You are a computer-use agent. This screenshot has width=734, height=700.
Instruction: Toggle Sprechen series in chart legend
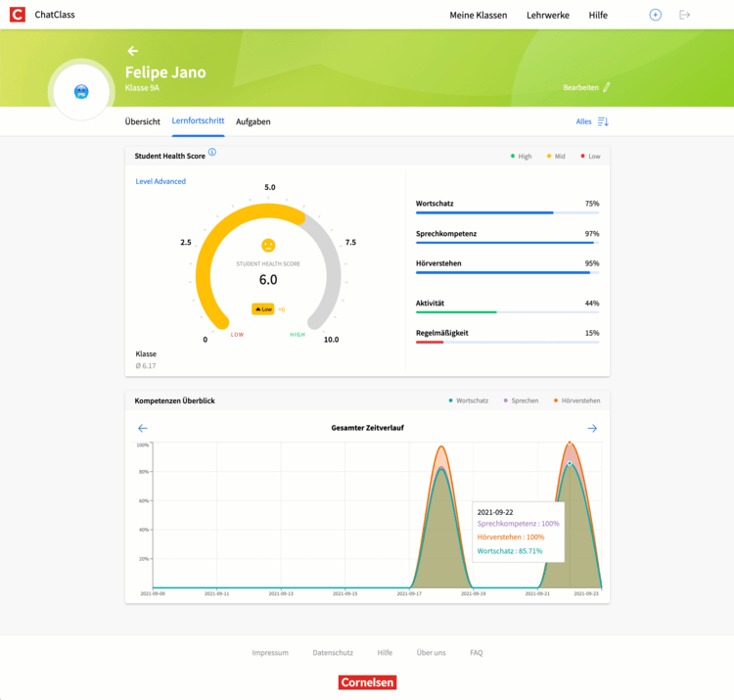(521, 400)
